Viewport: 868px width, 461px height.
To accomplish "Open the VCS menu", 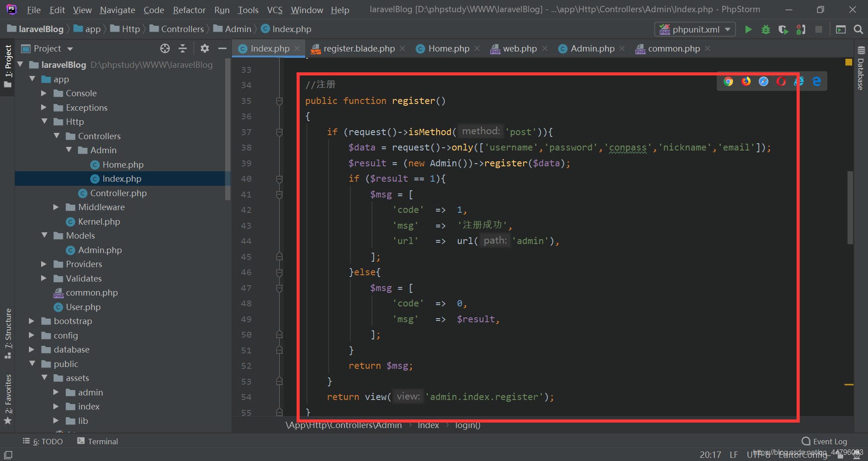I will [274, 10].
